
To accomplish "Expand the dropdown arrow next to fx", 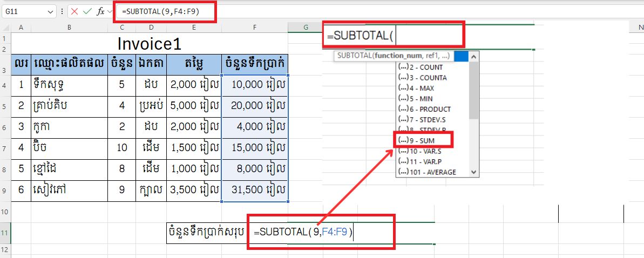I will tap(110, 11).
